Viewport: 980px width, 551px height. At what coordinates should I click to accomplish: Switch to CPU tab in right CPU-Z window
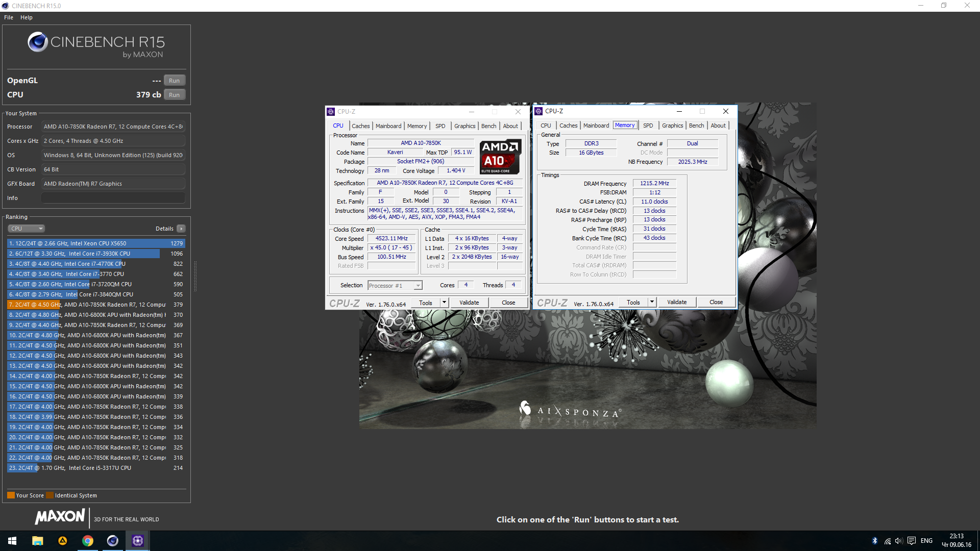coord(546,126)
